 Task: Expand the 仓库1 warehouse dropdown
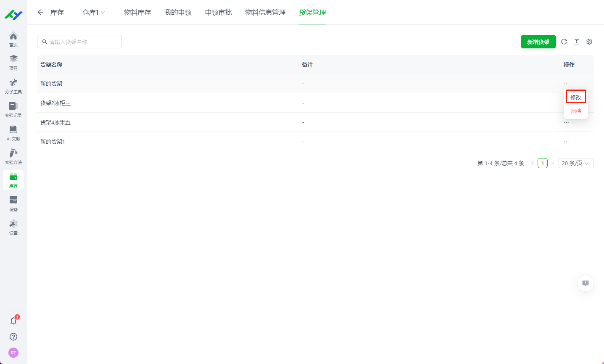94,13
